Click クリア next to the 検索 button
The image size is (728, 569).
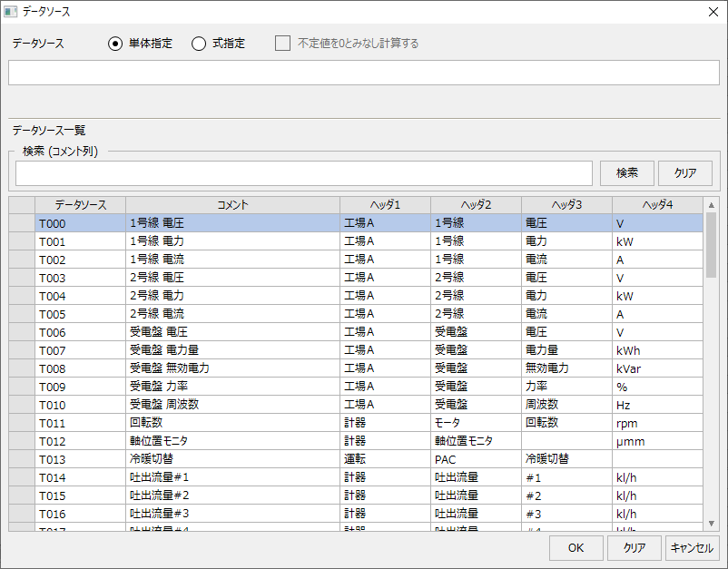click(685, 173)
